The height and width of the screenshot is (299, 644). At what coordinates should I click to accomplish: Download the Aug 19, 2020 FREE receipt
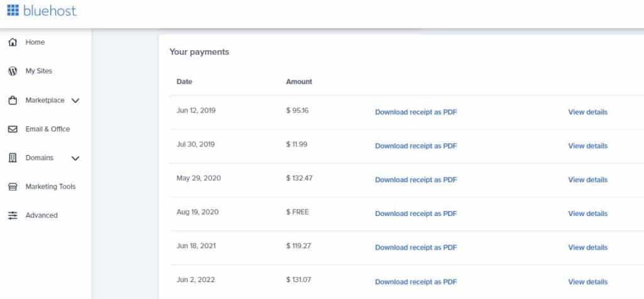416,214
